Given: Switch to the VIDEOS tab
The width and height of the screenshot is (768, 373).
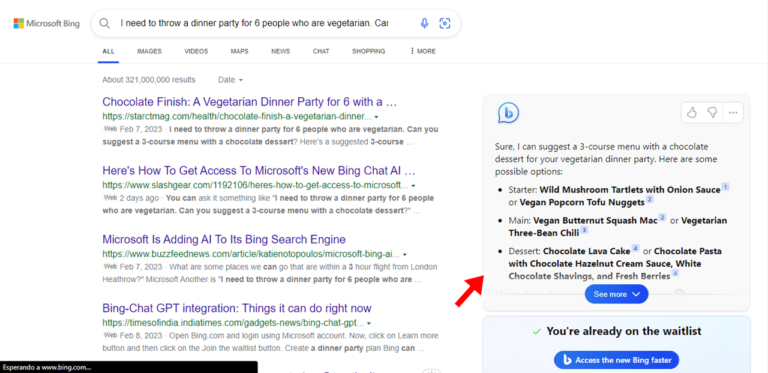Looking at the screenshot, I should (196, 51).
